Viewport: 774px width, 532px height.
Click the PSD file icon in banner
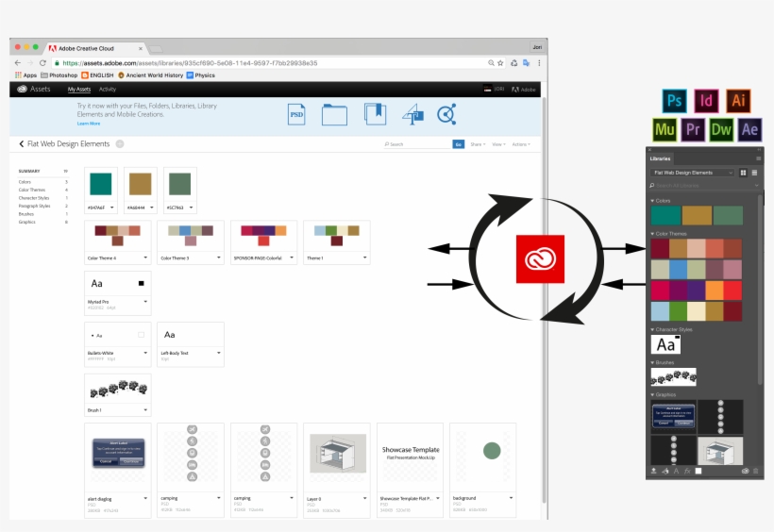[295, 114]
